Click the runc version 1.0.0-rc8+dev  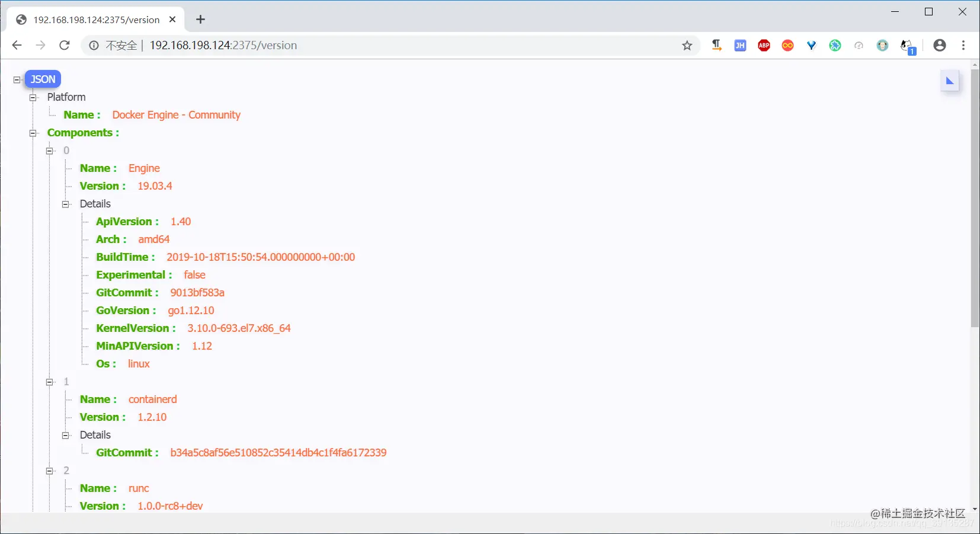pyautogui.click(x=170, y=506)
